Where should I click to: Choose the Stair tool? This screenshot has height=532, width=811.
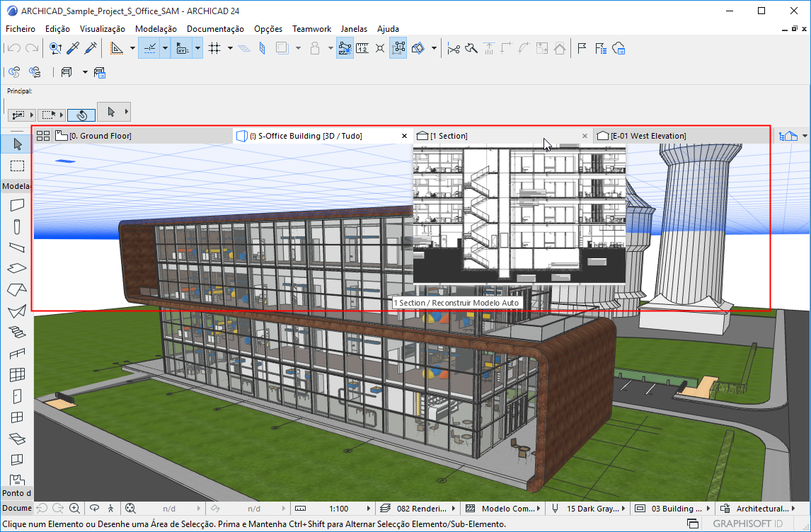click(x=17, y=332)
